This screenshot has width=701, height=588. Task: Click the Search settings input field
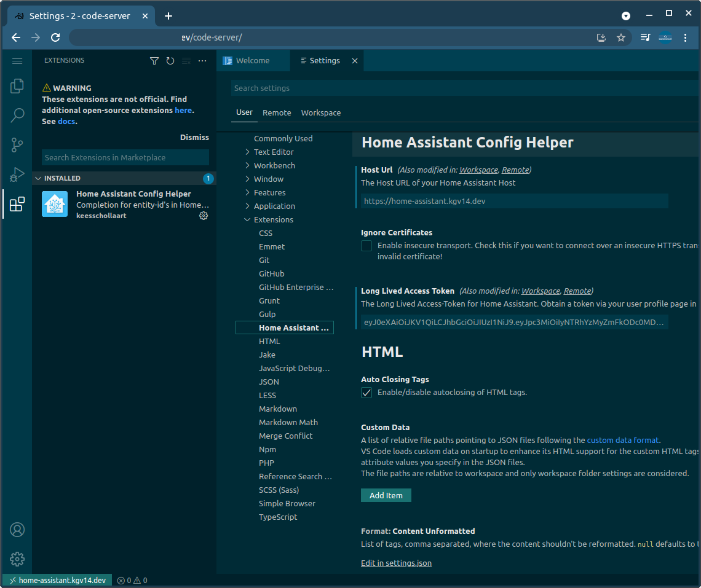click(x=461, y=88)
